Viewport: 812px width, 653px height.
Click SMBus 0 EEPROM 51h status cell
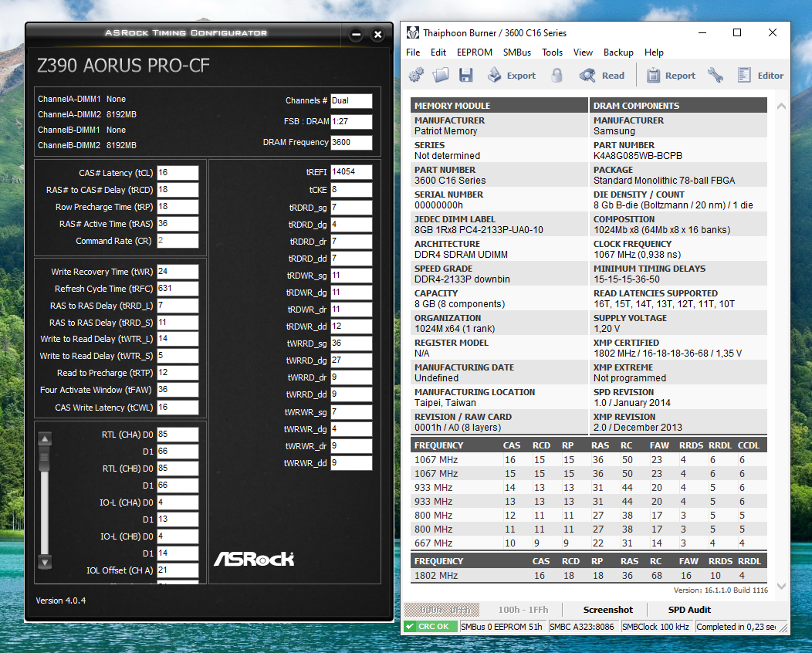502,627
